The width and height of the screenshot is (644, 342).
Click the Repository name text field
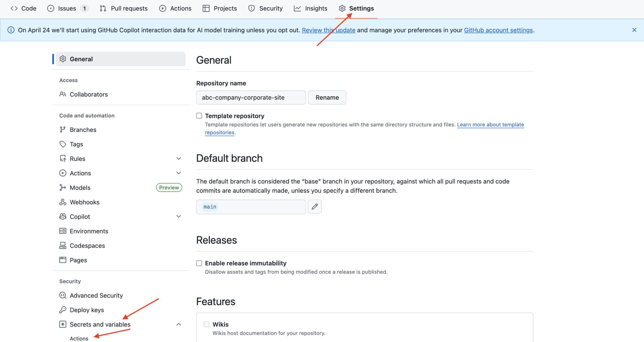(251, 97)
